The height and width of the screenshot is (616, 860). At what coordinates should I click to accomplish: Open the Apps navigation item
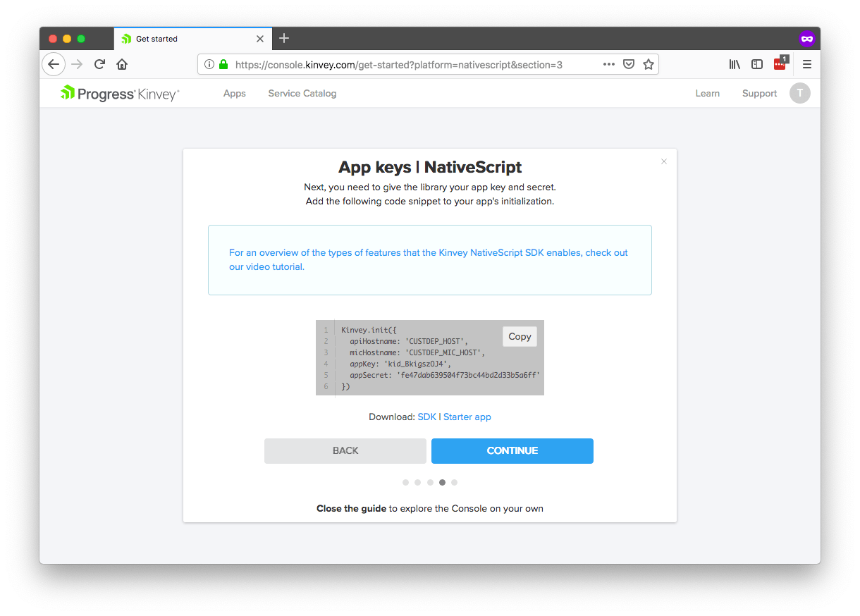[x=234, y=93]
